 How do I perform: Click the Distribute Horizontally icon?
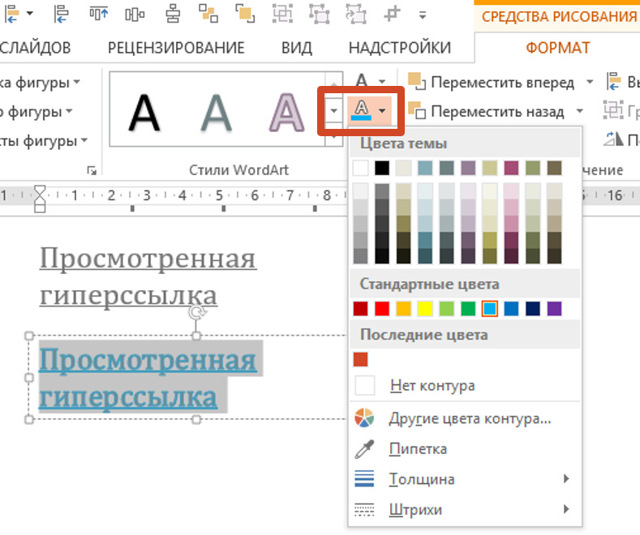[x=135, y=15]
